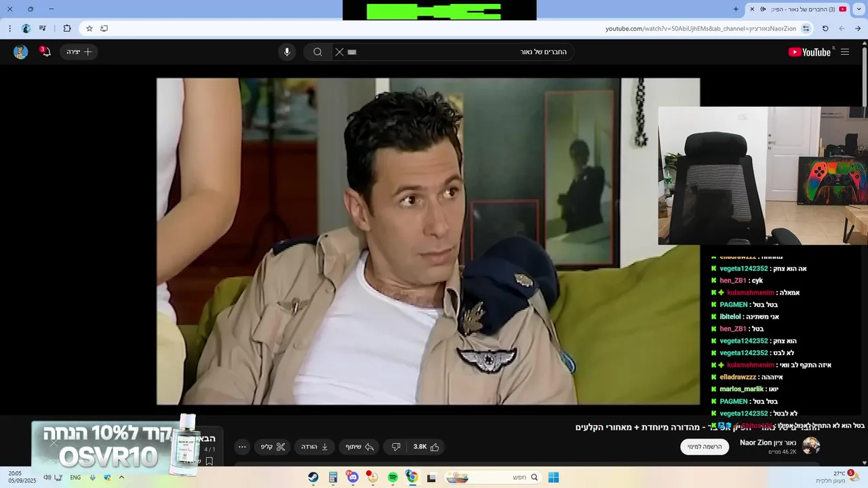The width and height of the screenshot is (868, 488).
Task: Open the weather widget showing 27°C
Action: (x=837, y=476)
